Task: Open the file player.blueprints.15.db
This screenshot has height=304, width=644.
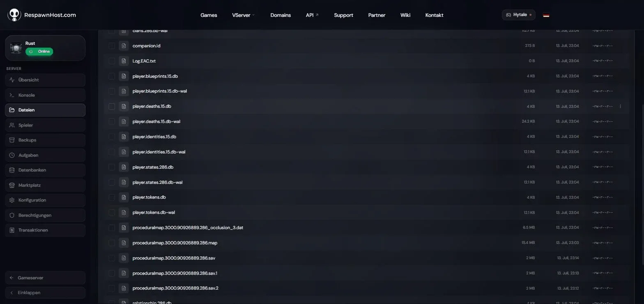Action: (155, 76)
